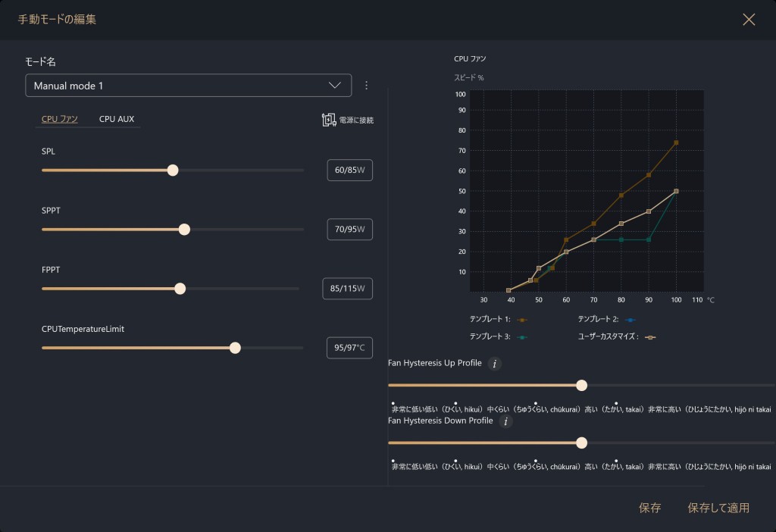Click the CPUTemperatureLimit slider handle
Image resolution: width=776 pixels, height=532 pixels.
(235, 348)
